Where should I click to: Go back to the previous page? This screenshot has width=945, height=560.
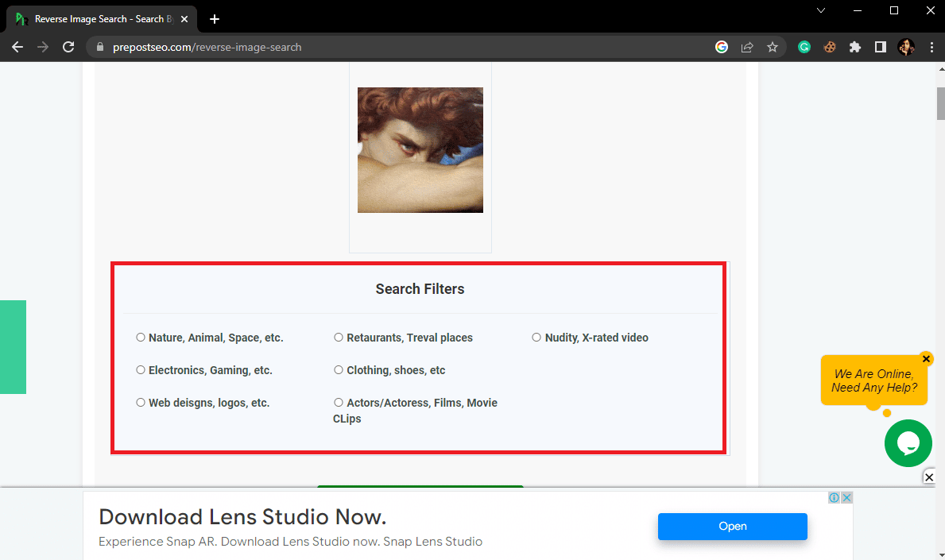[17, 47]
